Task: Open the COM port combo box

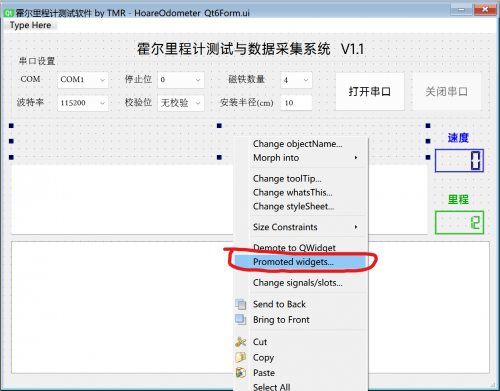Action: (83, 80)
